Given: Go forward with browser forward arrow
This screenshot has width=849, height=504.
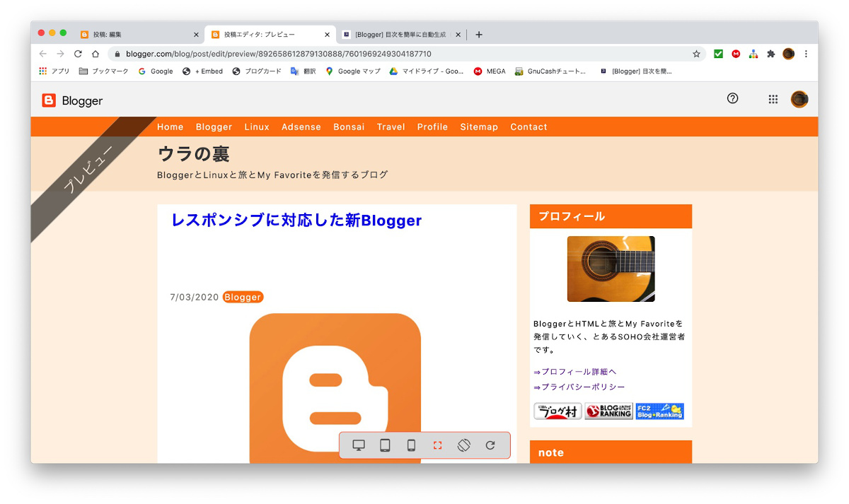Looking at the screenshot, I should [x=60, y=54].
